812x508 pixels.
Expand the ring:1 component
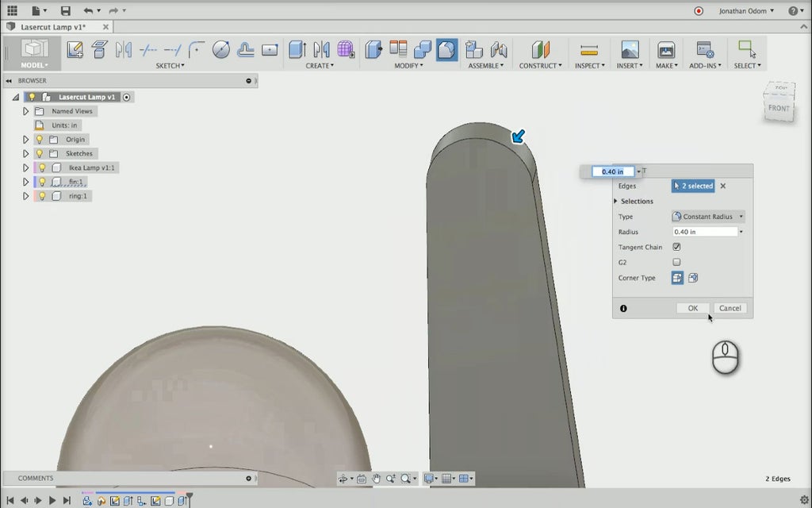pyautogui.click(x=25, y=196)
